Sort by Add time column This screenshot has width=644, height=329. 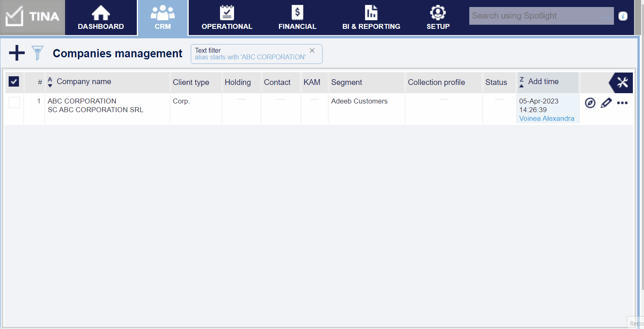[x=543, y=82]
